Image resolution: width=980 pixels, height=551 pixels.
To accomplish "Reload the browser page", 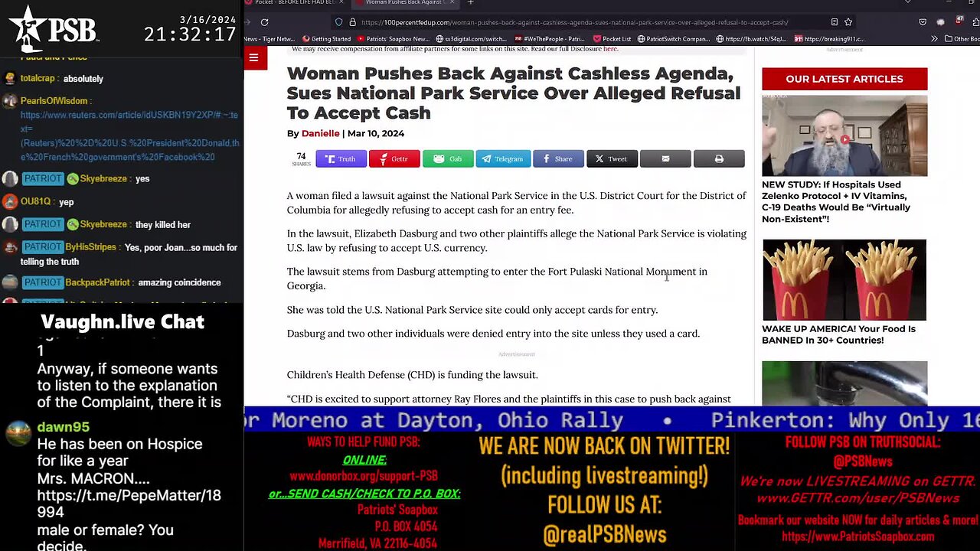I will pos(264,22).
